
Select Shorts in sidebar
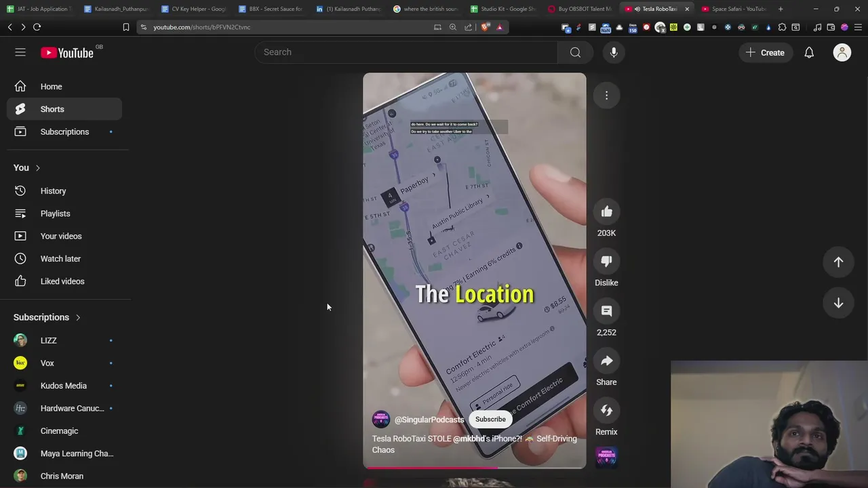64,109
